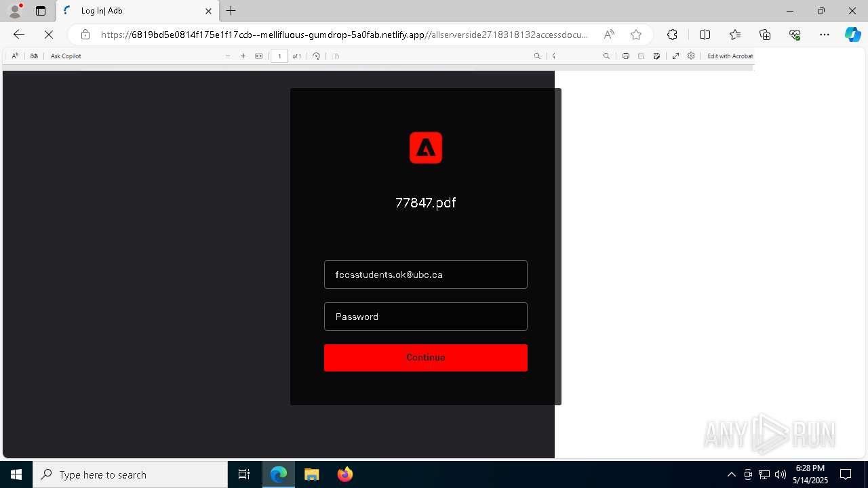Rotate the PDF page
Image resolution: width=868 pixels, height=488 pixels.
(316, 56)
